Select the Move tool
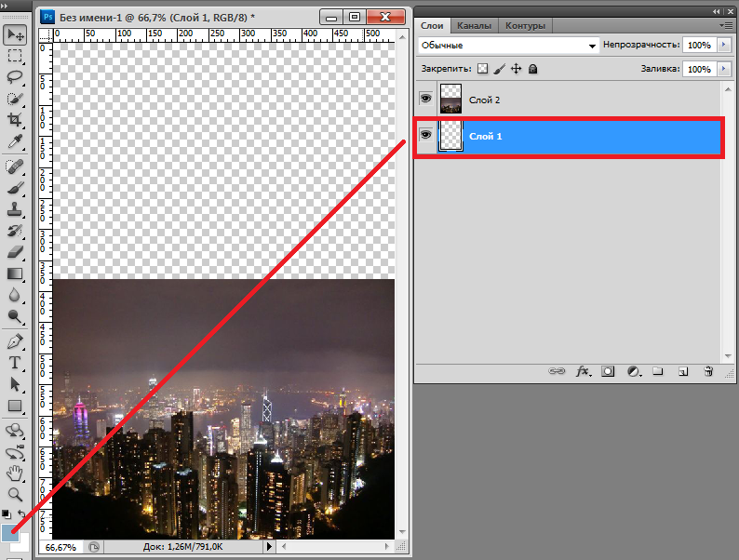This screenshot has width=739, height=560. pyautogui.click(x=15, y=34)
